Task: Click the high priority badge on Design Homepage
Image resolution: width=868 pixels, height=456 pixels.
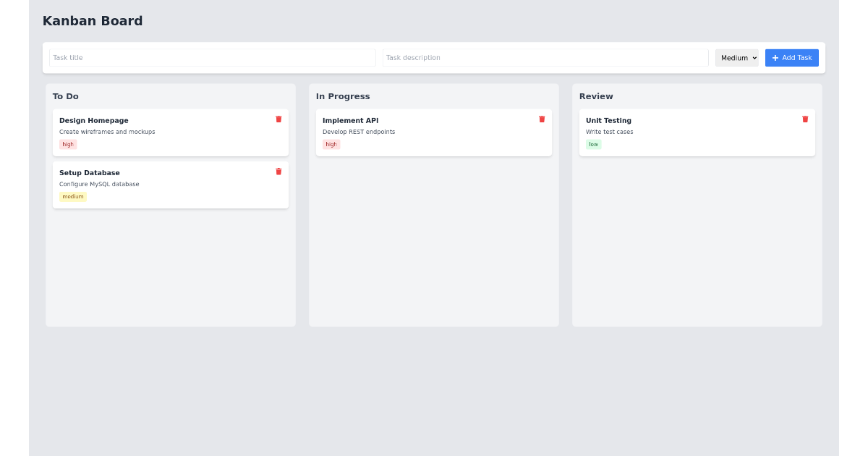Action: [67, 144]
